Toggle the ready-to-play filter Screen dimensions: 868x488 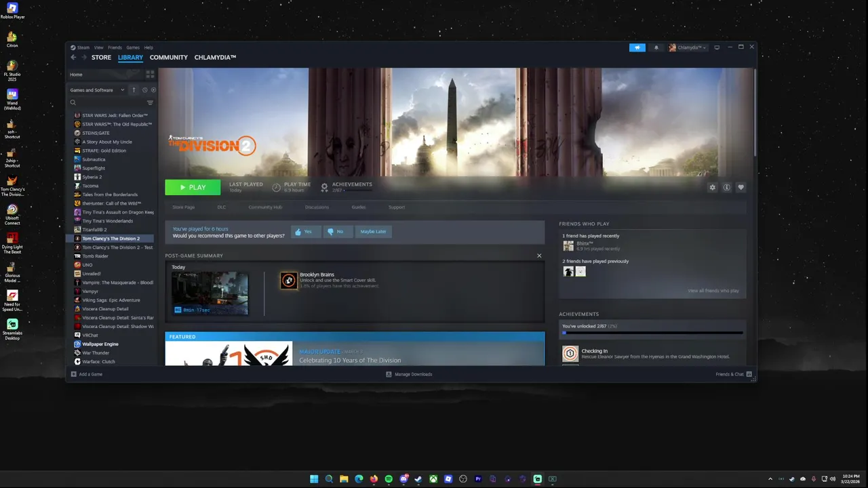(x=153, y=90)
